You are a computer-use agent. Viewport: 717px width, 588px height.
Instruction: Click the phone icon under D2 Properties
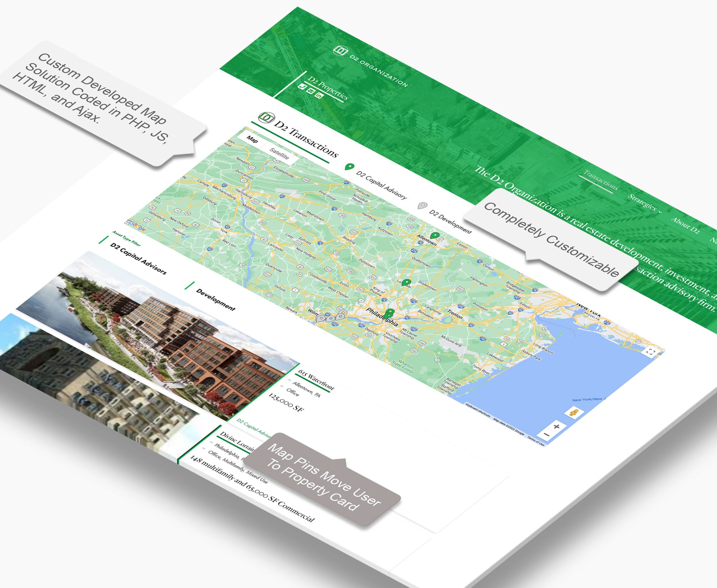point(302,87)
